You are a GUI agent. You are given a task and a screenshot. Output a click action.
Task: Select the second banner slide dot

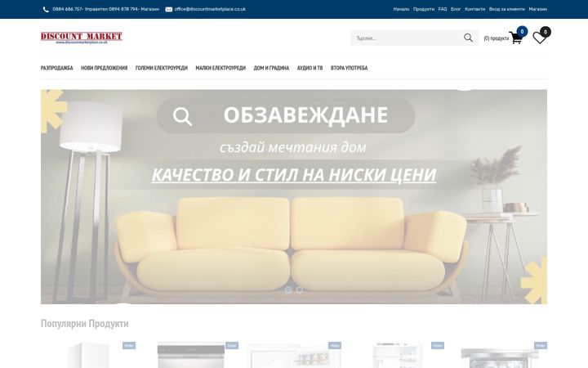click(x=299, y=289)
